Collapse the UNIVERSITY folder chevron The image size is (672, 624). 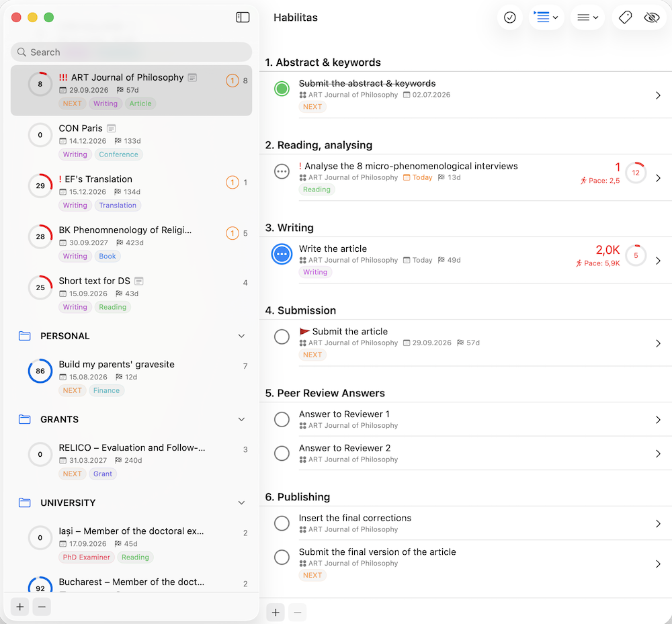click(x=242, y=503)
